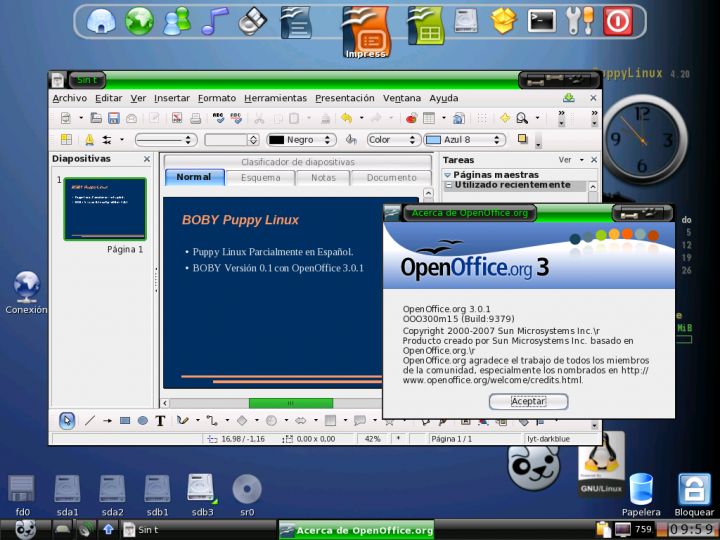
Task: Click the New document icon in toolbar
Action: click(66, 118)
